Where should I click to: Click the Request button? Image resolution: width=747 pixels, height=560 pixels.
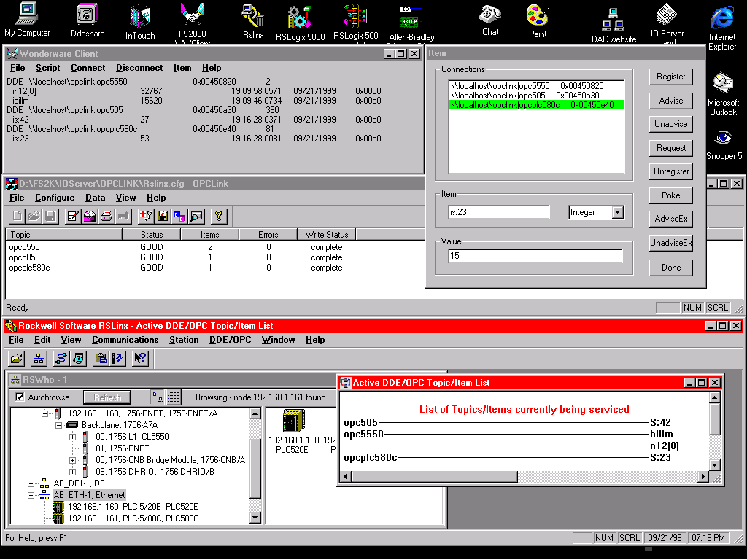tap(671, 147)
